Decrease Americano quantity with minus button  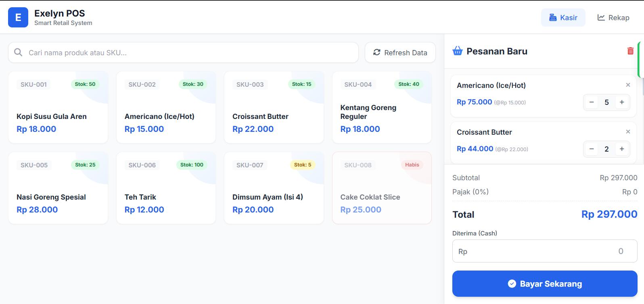592,102
